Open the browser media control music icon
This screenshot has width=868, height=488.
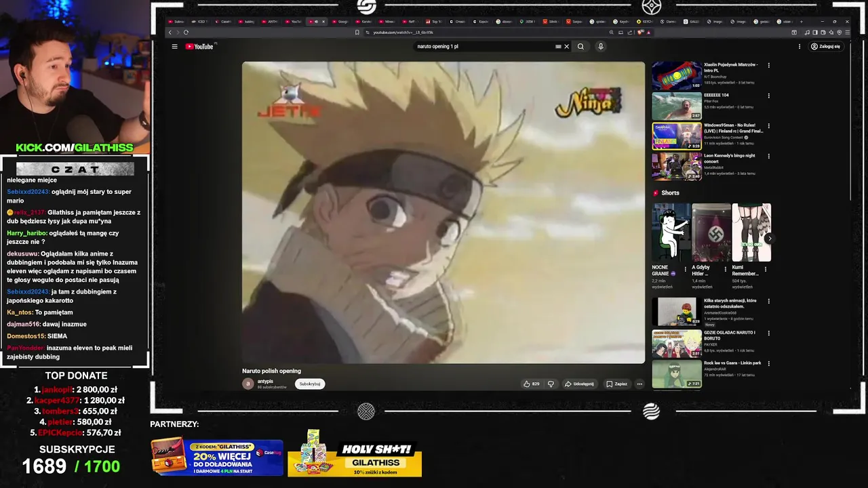coord(807,33)
